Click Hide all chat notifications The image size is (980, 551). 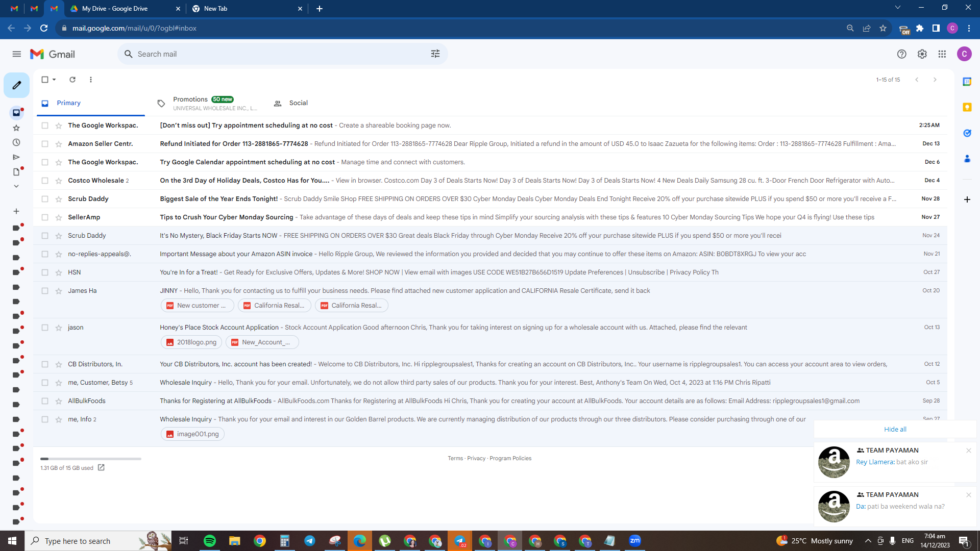(x=895, y=429)
